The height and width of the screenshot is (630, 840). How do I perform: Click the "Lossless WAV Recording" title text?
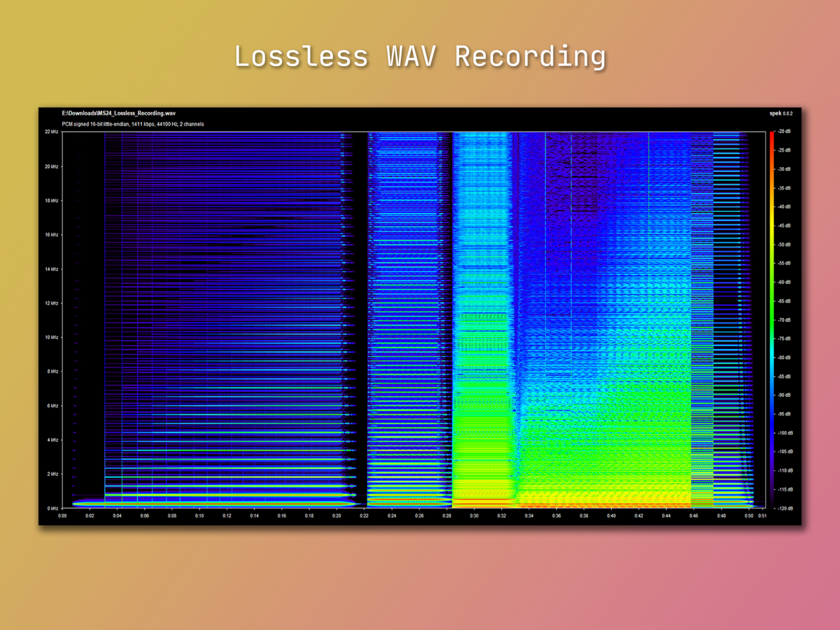pos(420,57)
